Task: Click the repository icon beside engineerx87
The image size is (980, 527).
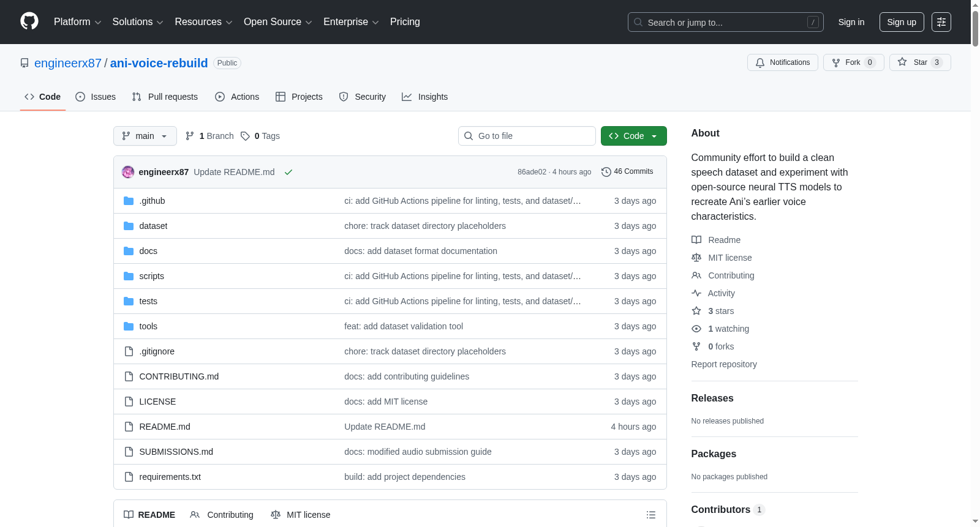Action: [24, 63]
